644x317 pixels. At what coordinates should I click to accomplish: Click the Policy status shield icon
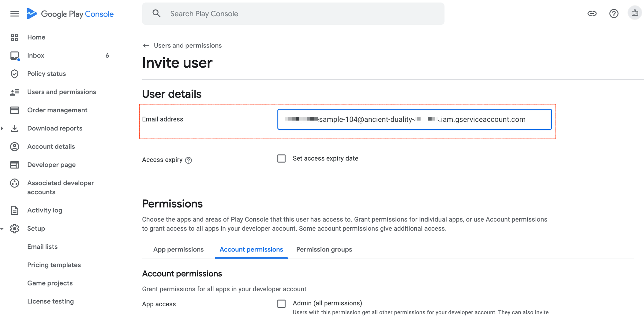click(x=14, y=74)
